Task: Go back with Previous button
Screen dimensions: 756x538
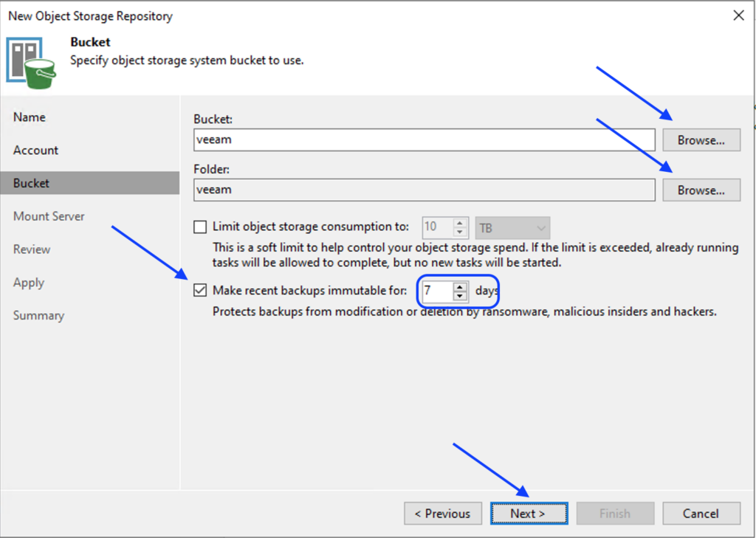Action: pyautogui.click(x=442, y=514)
